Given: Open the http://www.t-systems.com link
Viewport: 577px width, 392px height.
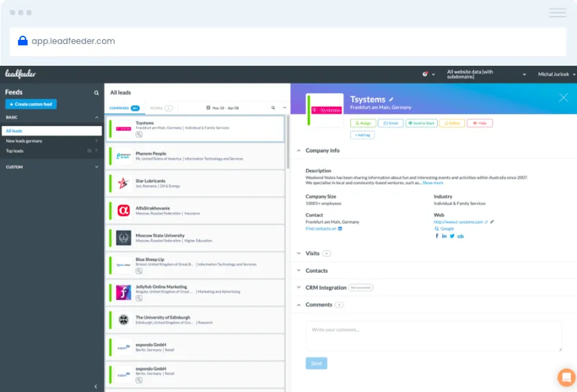Looking at the screenshot, I should (x=458, y=222).
